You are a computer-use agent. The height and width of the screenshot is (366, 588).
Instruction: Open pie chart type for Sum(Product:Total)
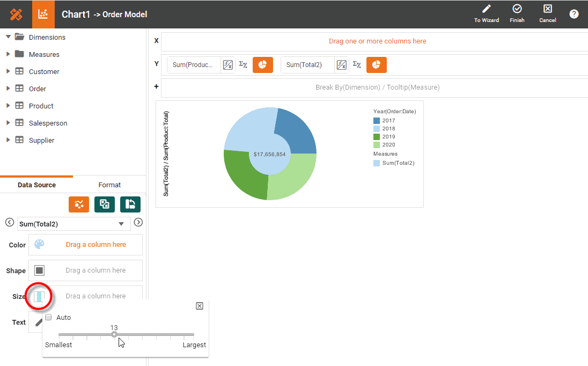pyautogui.click(x=262, y=65)
